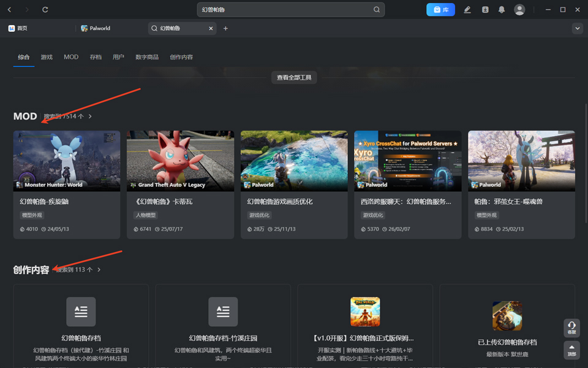Click the 人物模型 tag on 卡蒂瓦 card
This screenshot has width=588, height=368.
tap(146, 215)
